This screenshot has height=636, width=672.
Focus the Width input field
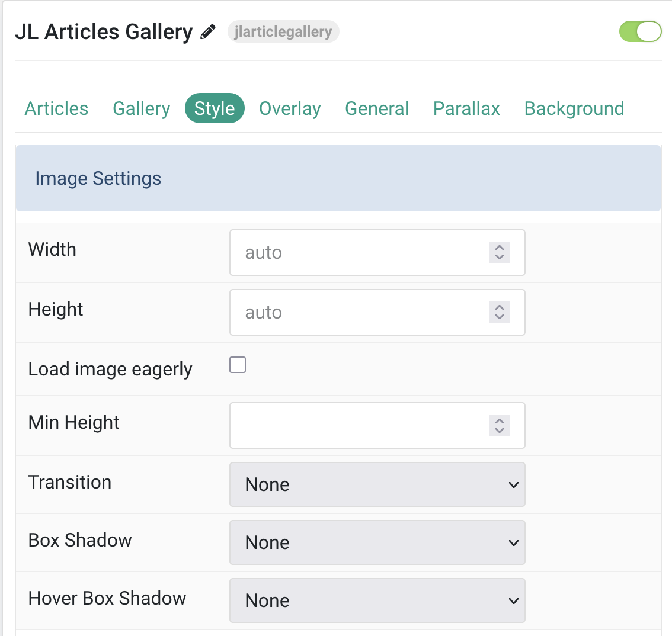coord(377,253)
